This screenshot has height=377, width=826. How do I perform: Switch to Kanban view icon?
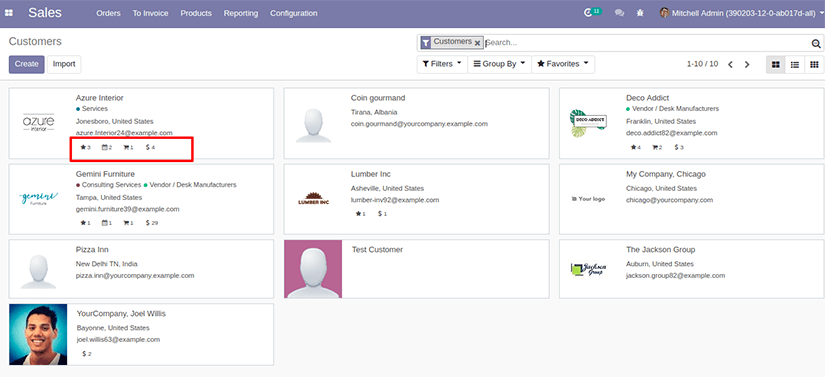[x=775, y=64]
